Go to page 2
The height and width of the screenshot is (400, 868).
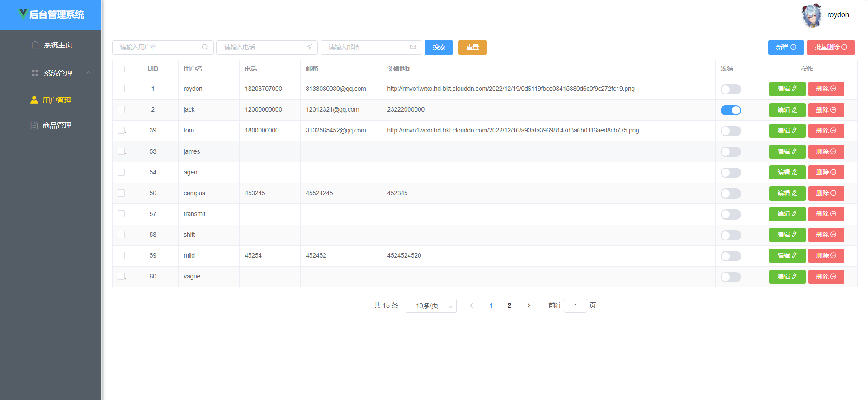point(509,306)
